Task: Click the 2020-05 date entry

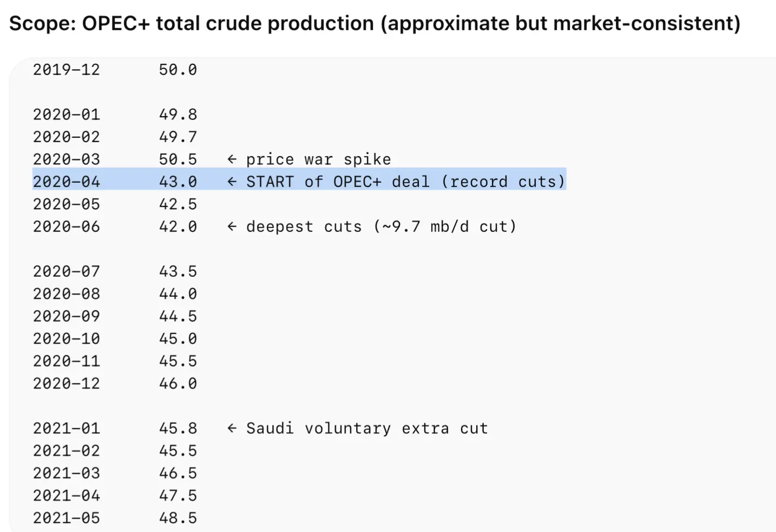Action: pos(67,204)
